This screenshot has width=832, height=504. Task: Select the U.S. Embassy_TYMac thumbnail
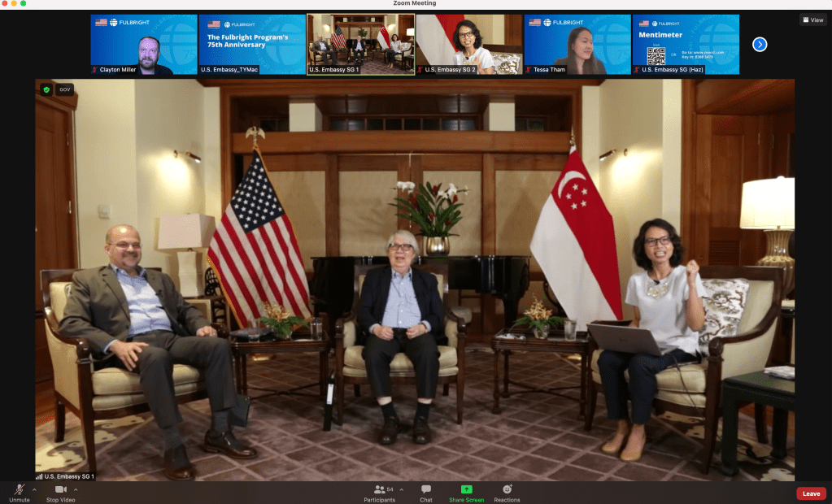click(x=252, y=44)
